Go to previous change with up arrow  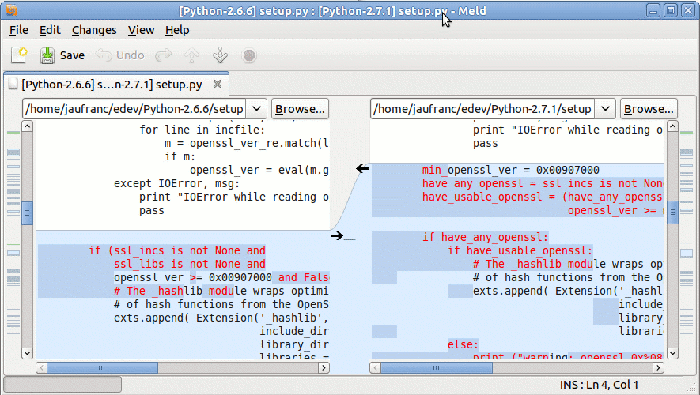pyautogui.click(x=192, y=55)
